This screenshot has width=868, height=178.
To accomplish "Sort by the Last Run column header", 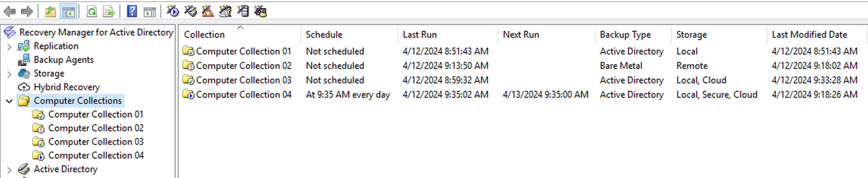I will point(420,34).
